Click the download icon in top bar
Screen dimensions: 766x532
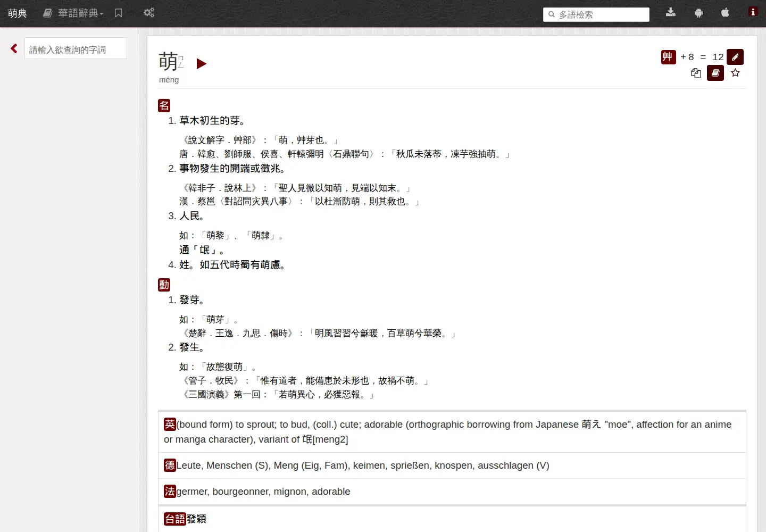(x=671, y=13)
